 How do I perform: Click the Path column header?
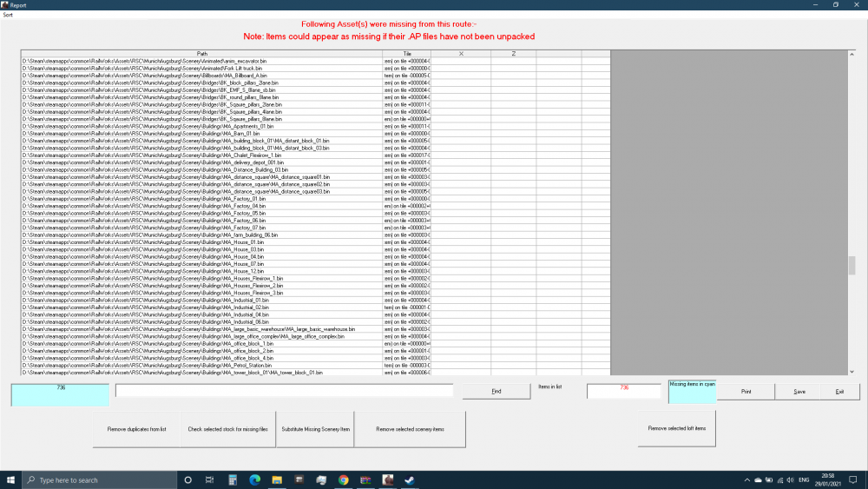pyautogui.click(x=201, y=54)
